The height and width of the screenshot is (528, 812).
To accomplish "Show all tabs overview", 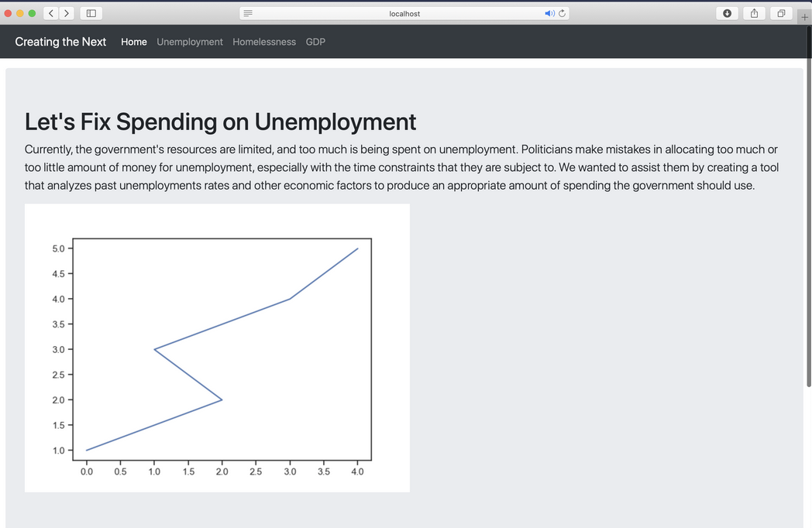I will point(781,13).
